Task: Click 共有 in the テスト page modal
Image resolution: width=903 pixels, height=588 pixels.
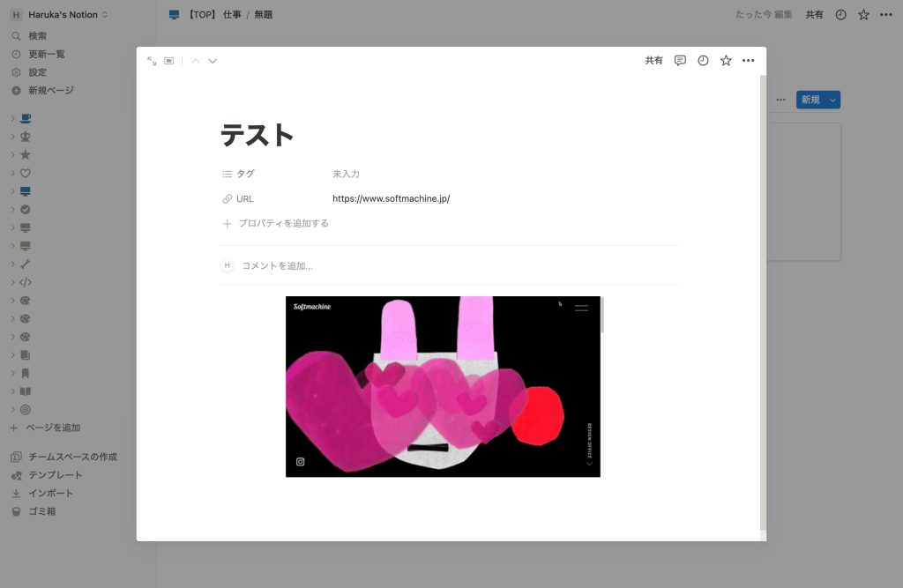Action: point(653,61)
